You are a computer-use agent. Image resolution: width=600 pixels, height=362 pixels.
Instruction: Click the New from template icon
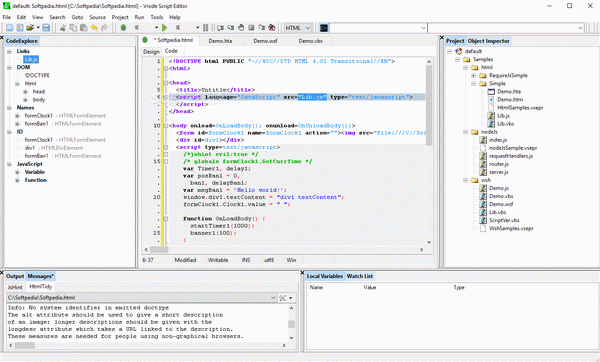coord(20,28)
